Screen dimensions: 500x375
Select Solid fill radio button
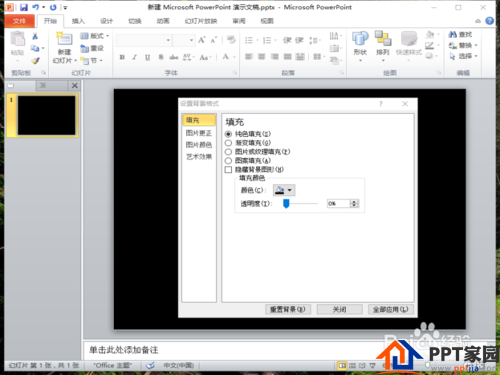coord(228,134)
